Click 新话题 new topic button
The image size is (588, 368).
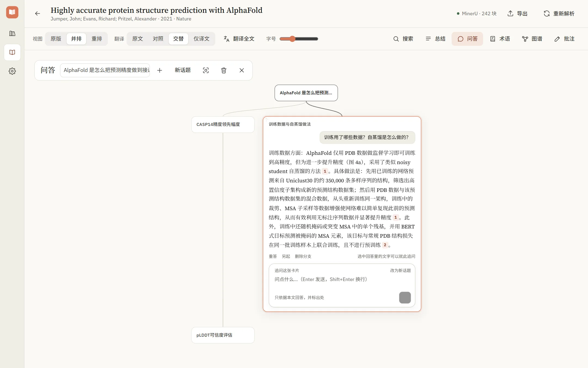183,70
